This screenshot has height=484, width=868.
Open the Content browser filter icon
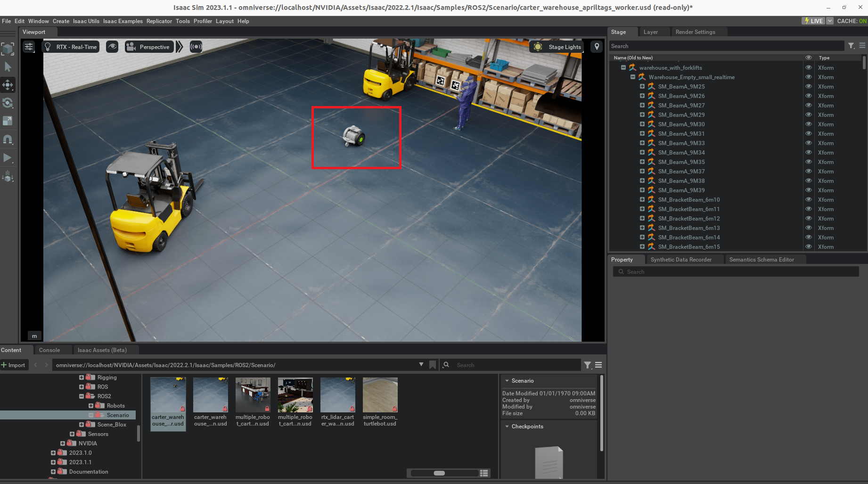(588, 365)
